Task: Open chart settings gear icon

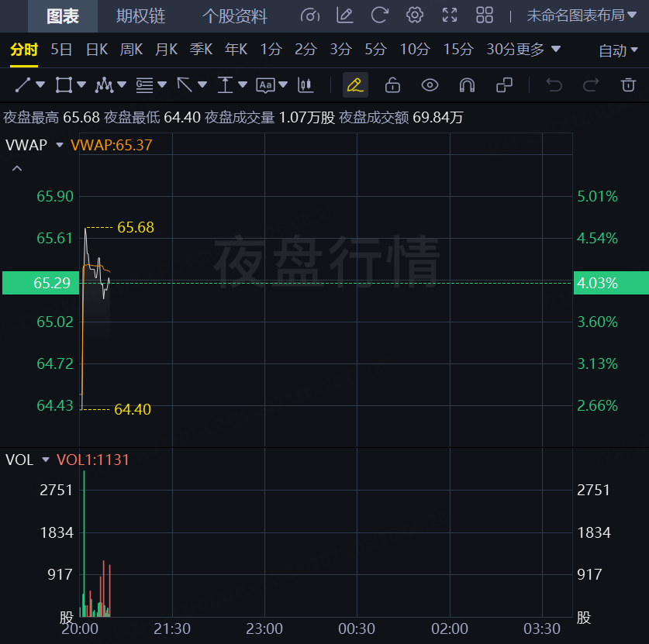Action: (415, 15)
